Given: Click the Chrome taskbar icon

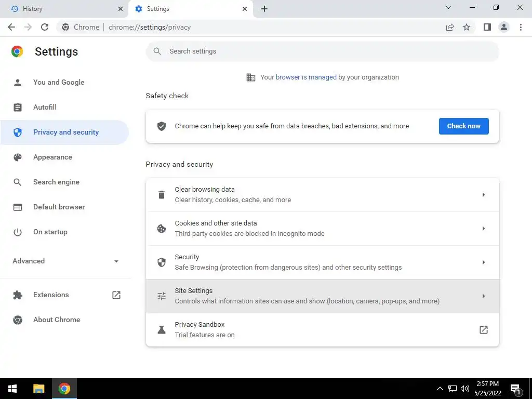Looking at the screenshot, I should (64, 389).
